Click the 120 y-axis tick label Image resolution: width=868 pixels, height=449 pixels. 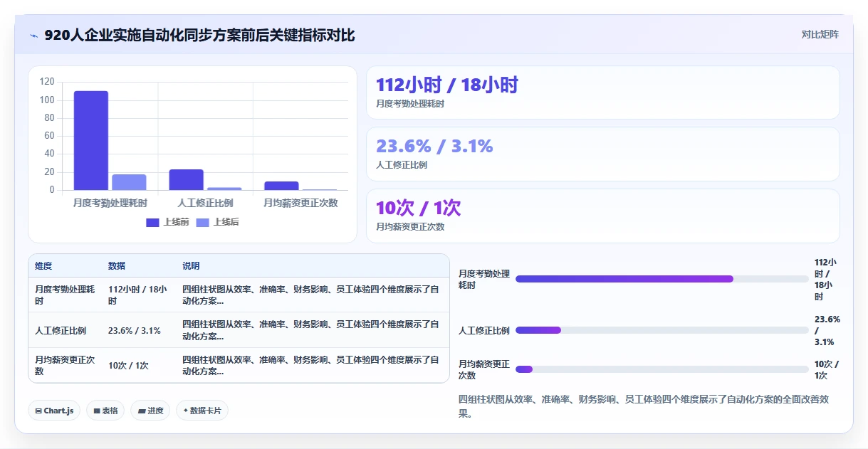tap(47, 82)
